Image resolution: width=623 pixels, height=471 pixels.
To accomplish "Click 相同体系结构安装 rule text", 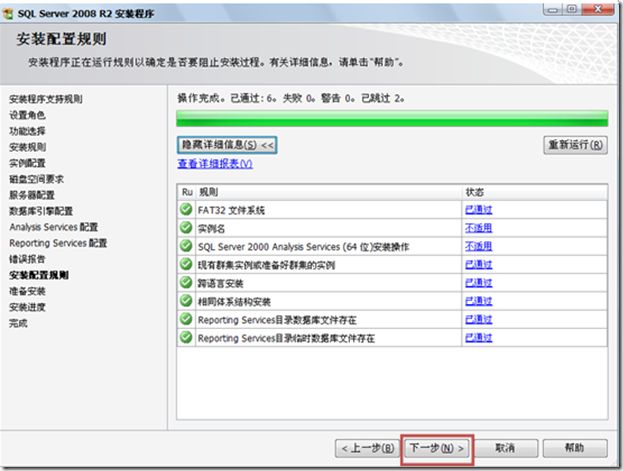I will pyautogui.click(x=234, y=301).
